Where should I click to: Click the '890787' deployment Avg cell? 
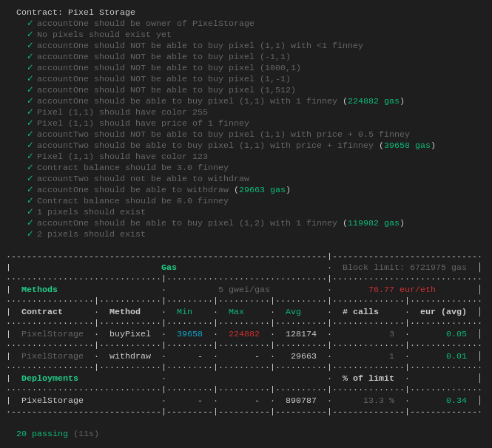point(301,401)
